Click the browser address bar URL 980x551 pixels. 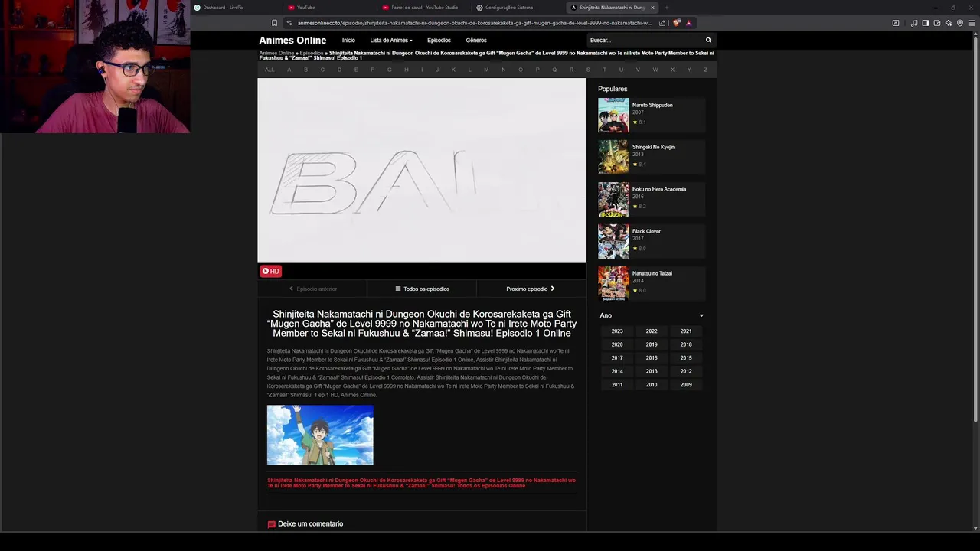(x=474, y=23)
